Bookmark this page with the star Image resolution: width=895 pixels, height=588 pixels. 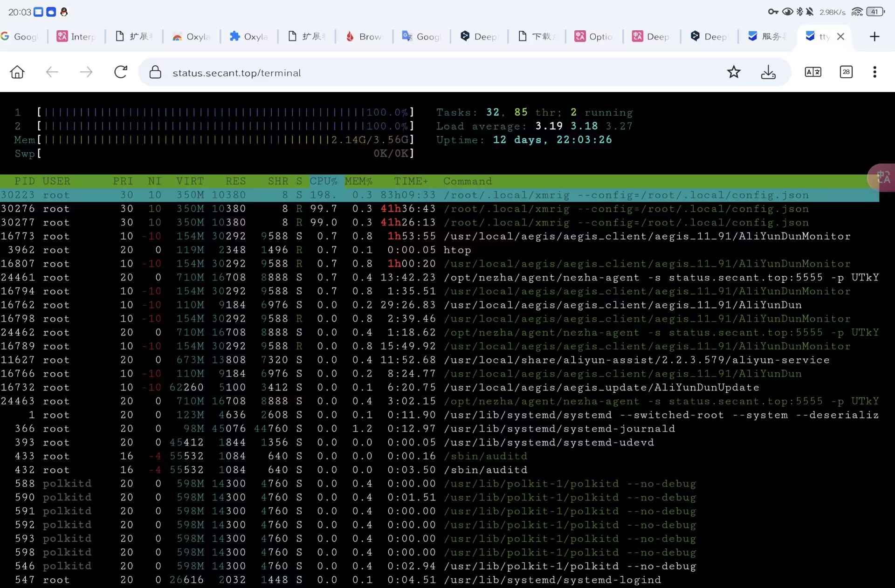[x=734, y=72]
